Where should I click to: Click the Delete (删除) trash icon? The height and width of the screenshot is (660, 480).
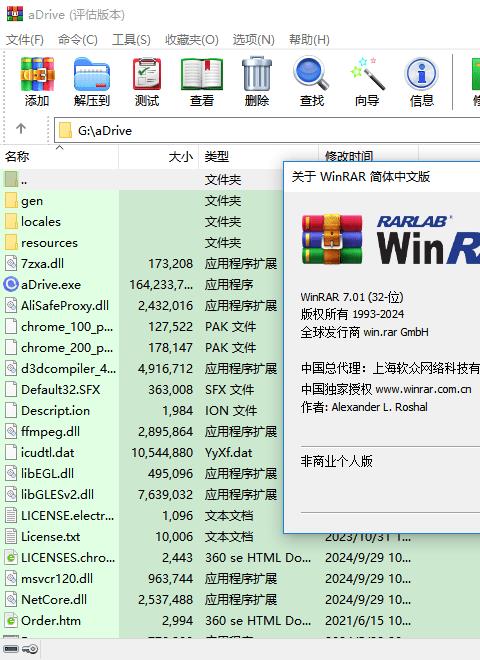[257, 81]
